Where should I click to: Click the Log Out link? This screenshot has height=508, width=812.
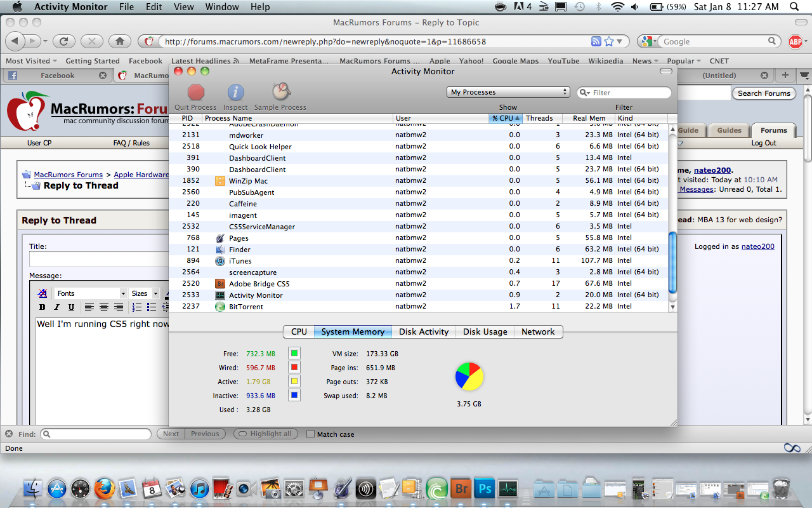coord(764,143)
